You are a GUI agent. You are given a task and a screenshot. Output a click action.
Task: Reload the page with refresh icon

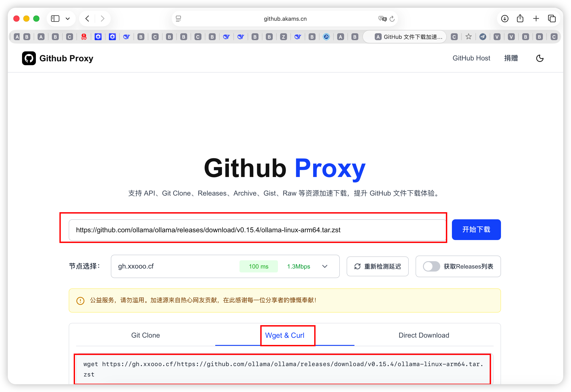392,19
